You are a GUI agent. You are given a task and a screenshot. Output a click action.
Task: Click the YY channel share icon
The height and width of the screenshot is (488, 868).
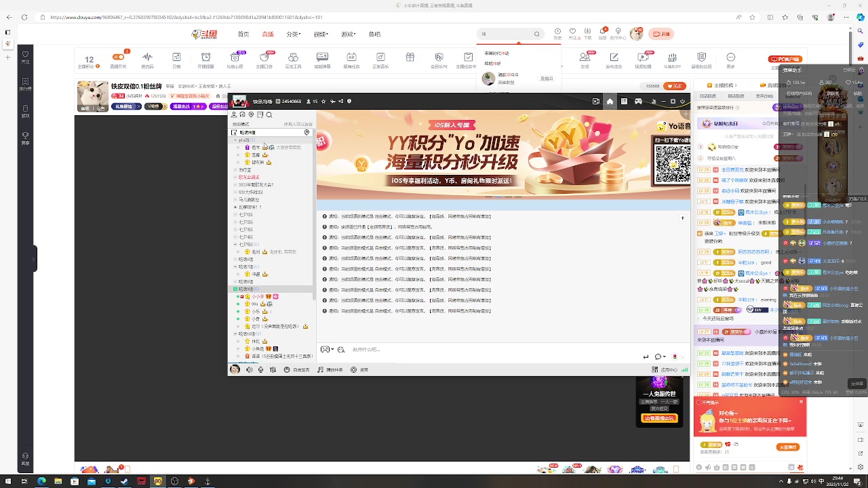pos(340,102)
